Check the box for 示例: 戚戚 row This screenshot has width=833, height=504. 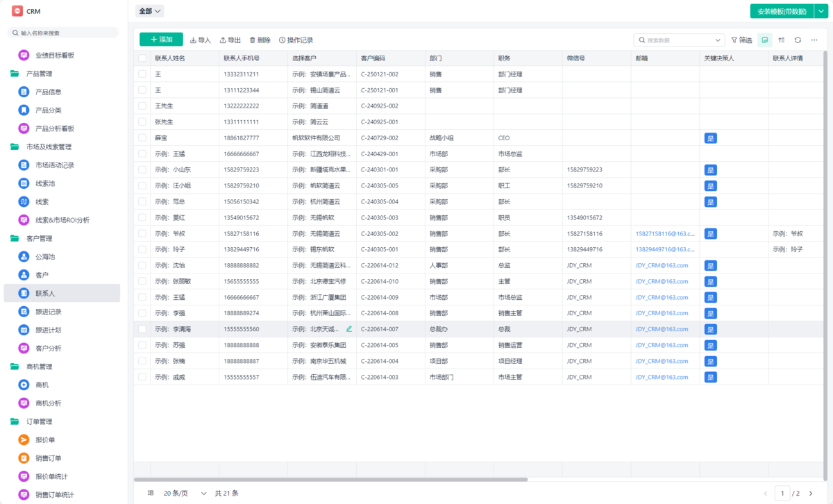click(x=142, y=377)
